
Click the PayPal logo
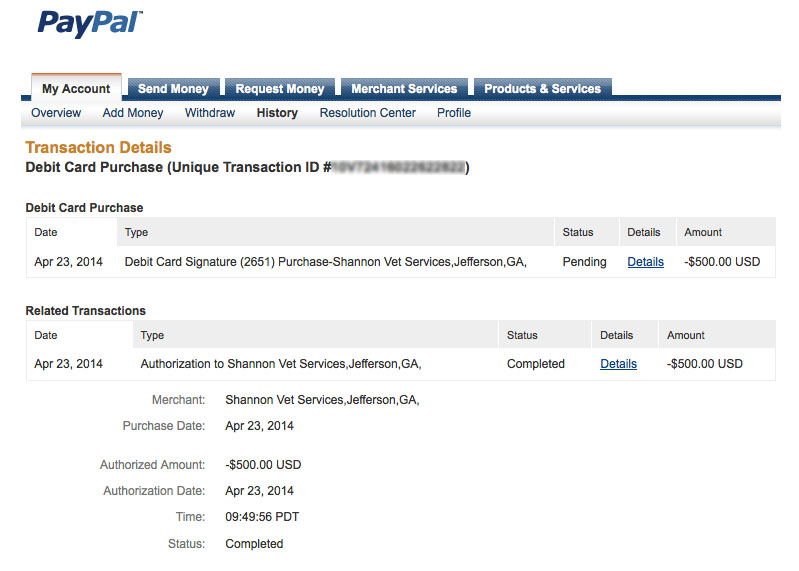click(x=90, y=23)
